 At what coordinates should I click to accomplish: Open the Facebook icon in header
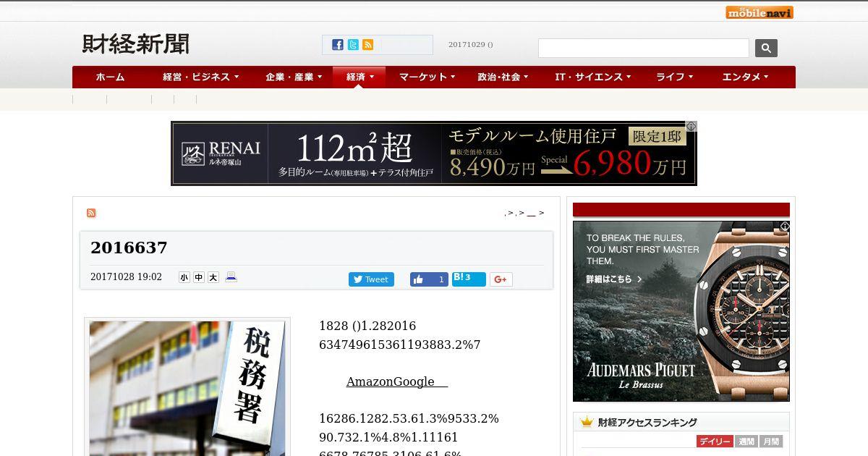pyautogui.click(x=338, y=45)
